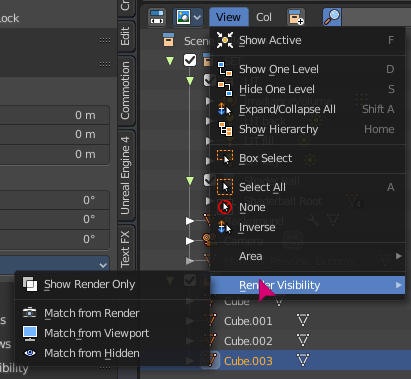411x379 pixels.
Task: Collapse the third green triangle expander
Action: pos(190,181)
